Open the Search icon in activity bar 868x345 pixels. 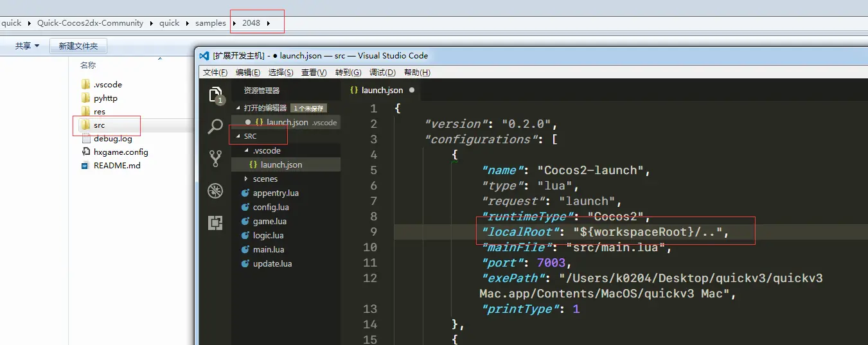pyautogui.click(x=215, y=127)
